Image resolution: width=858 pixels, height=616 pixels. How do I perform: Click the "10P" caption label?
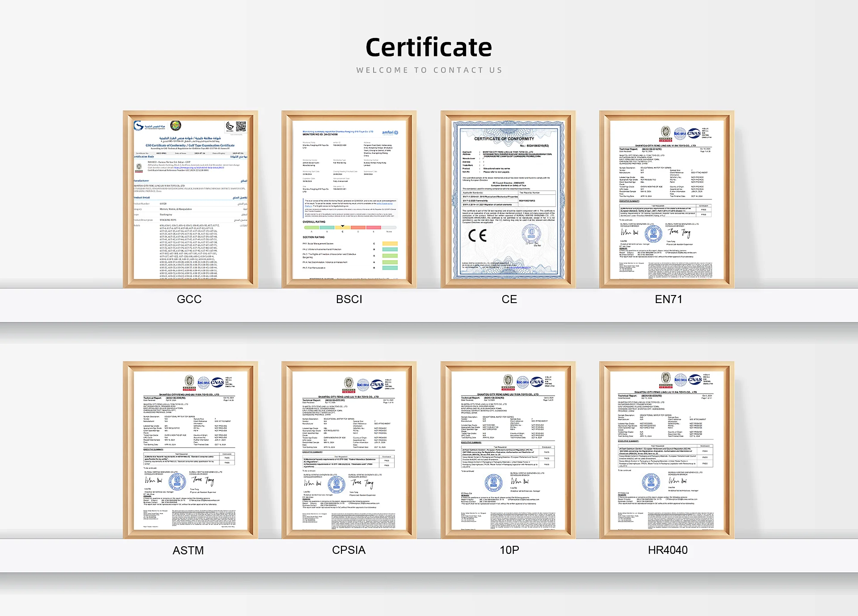click(x=509, y=550)
